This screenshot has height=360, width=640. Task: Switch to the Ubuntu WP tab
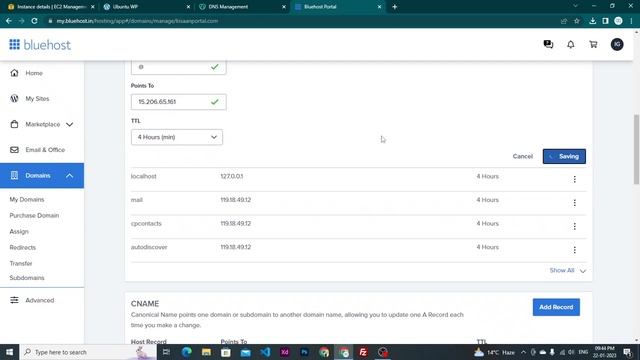[x=147, y=7]
